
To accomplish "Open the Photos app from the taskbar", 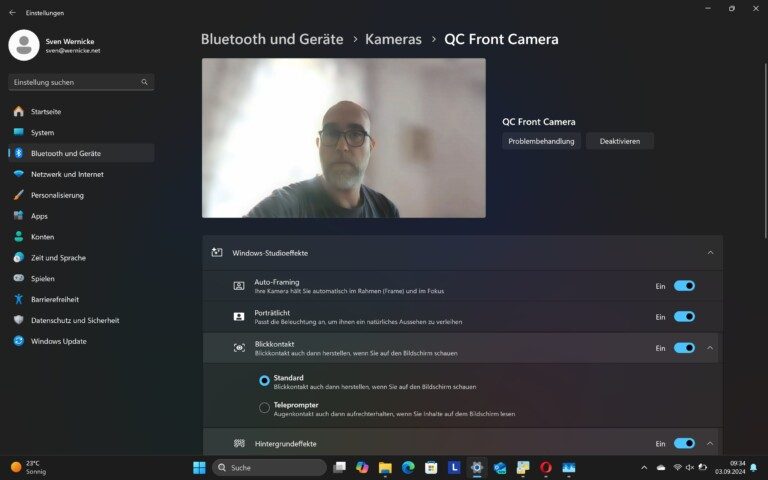I will [x=569, y=468].
